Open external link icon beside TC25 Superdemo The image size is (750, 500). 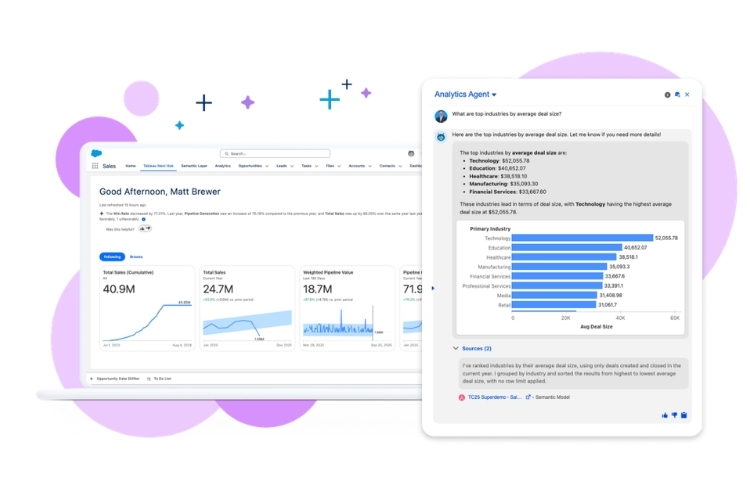point(528,397)
